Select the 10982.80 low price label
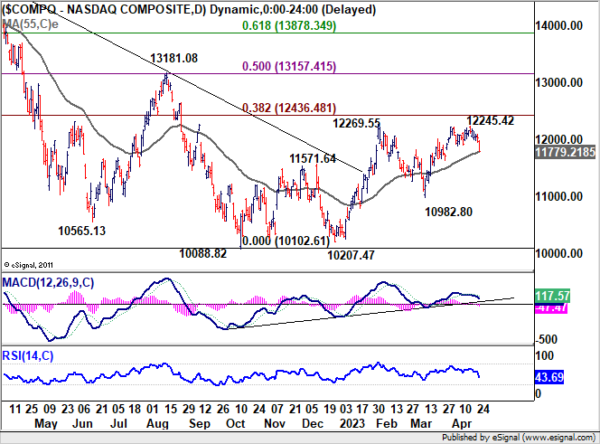This screenshot has height=444, width=600. pos(449,212)
